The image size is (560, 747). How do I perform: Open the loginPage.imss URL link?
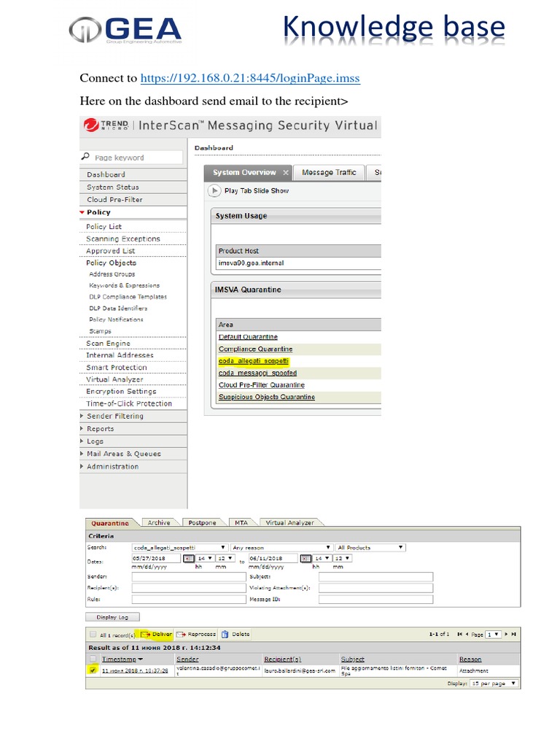[x=250, y=78]
